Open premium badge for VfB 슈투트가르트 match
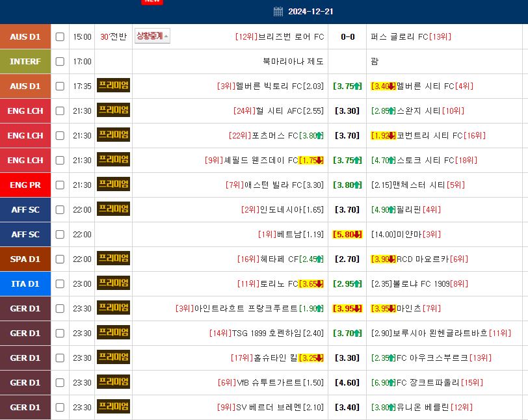Image resolution: width=528 pixels, height=420 pixels. pos(114,382)
